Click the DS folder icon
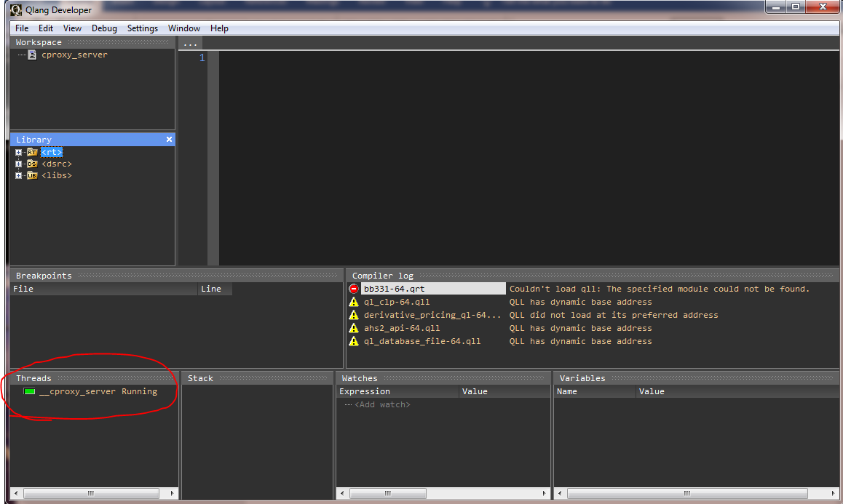 pos(32,164)
